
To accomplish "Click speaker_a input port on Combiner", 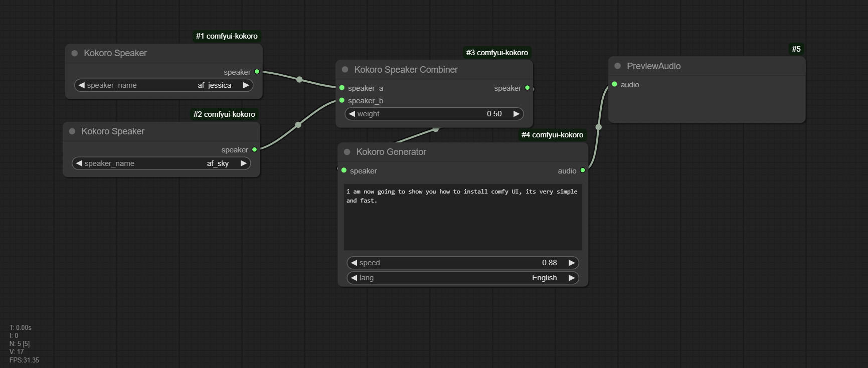I will [x=342, y=88].
